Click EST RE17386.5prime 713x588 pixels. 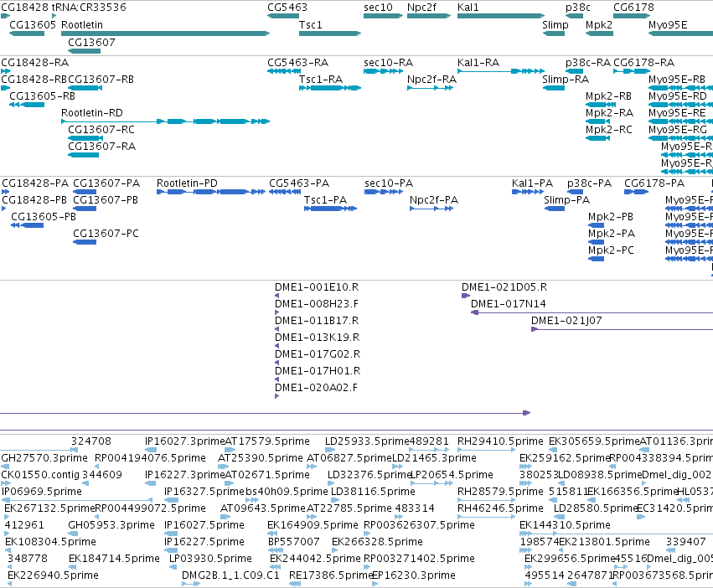point(295,584)
